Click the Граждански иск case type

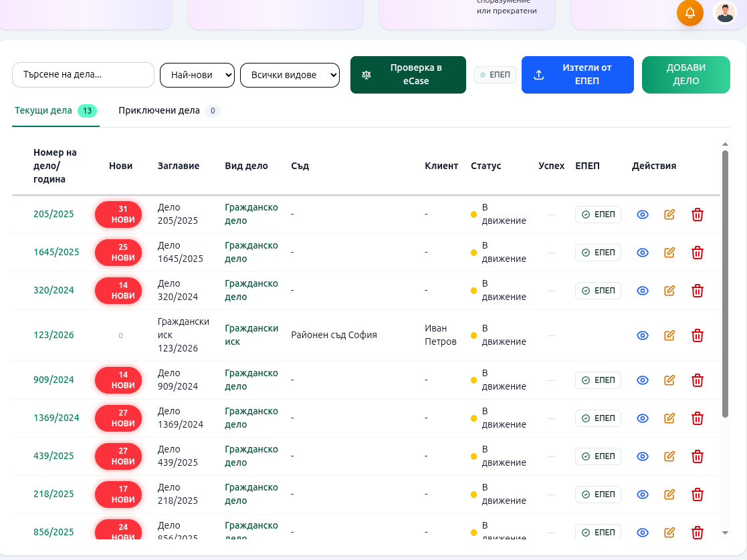[x=251, y=335]
